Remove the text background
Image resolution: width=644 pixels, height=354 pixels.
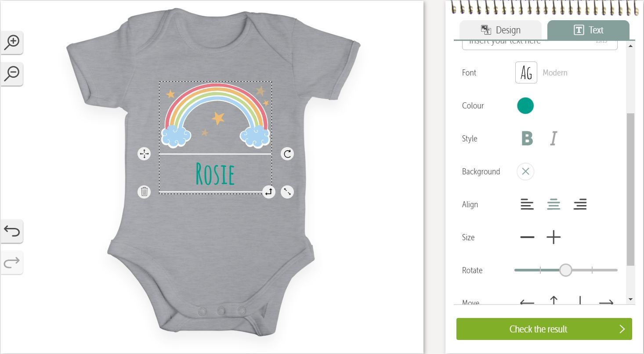click(x=525, y=171)
